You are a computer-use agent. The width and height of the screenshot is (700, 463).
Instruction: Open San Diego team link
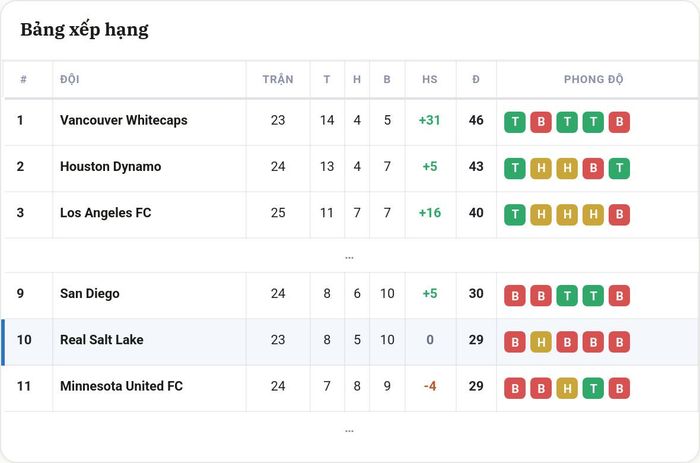pyautogui.click(x=90, y=293)
